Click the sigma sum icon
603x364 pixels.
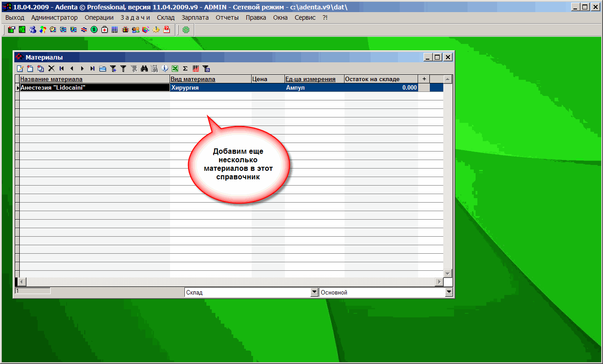click(x=185, y=69)
